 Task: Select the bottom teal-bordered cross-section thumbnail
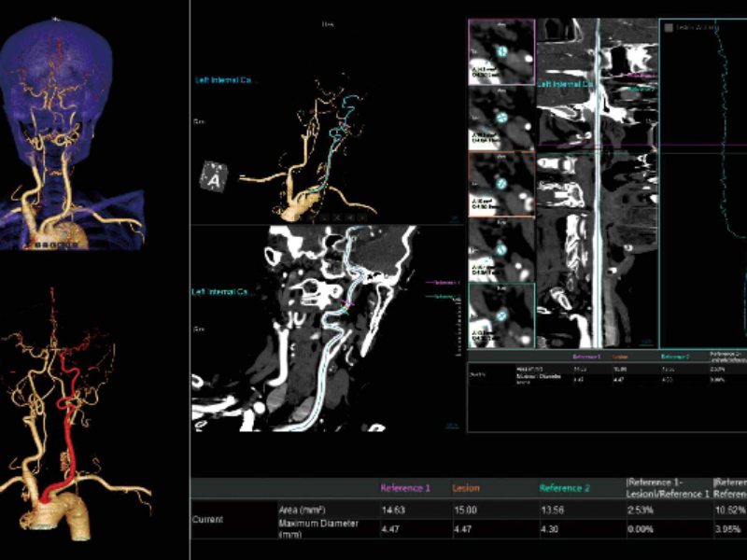coord(501,317)
